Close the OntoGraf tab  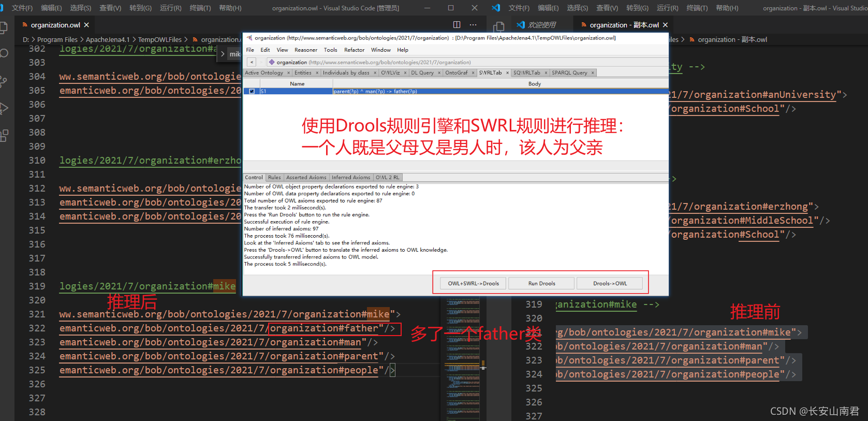[473, 73]
